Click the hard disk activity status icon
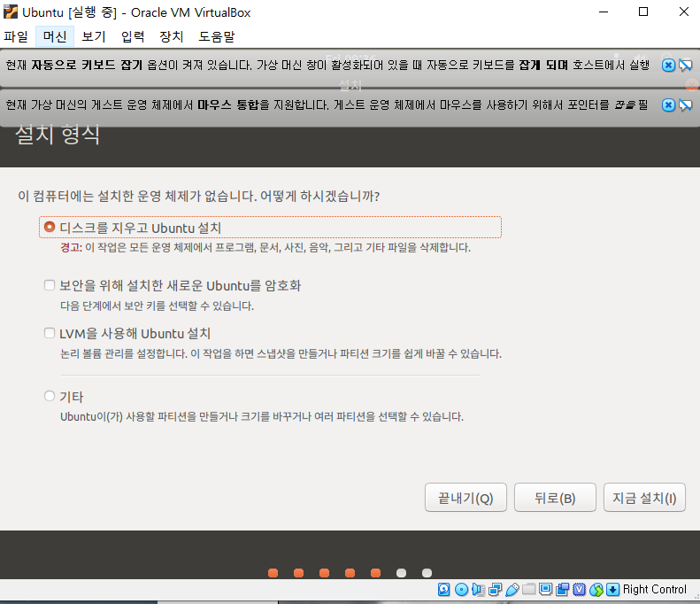Image resolution: width=700 pixels, height=604 pixels. coord(443,589)
